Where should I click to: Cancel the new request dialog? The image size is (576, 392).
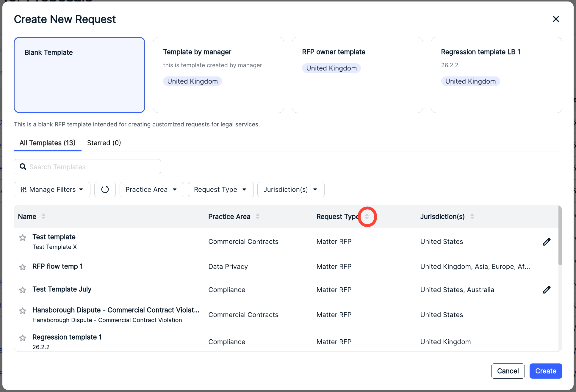(508, 371)
